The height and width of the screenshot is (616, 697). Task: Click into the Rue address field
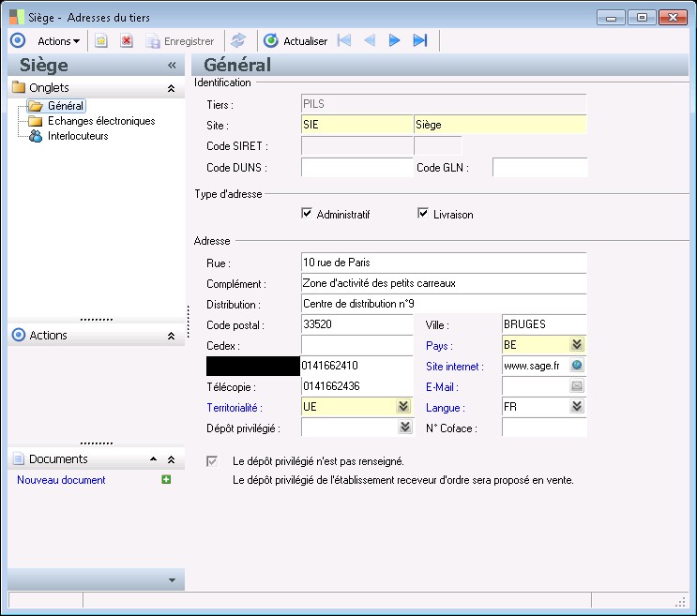pos(443,263)
